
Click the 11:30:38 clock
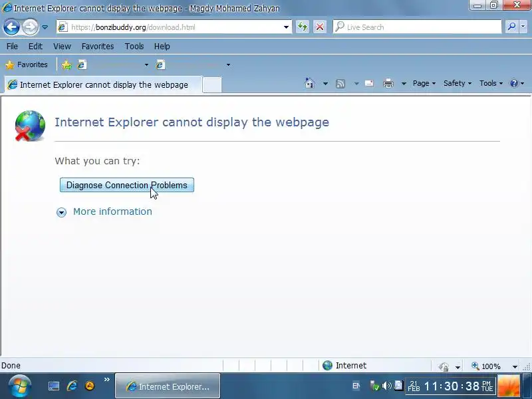click(452, 386)
